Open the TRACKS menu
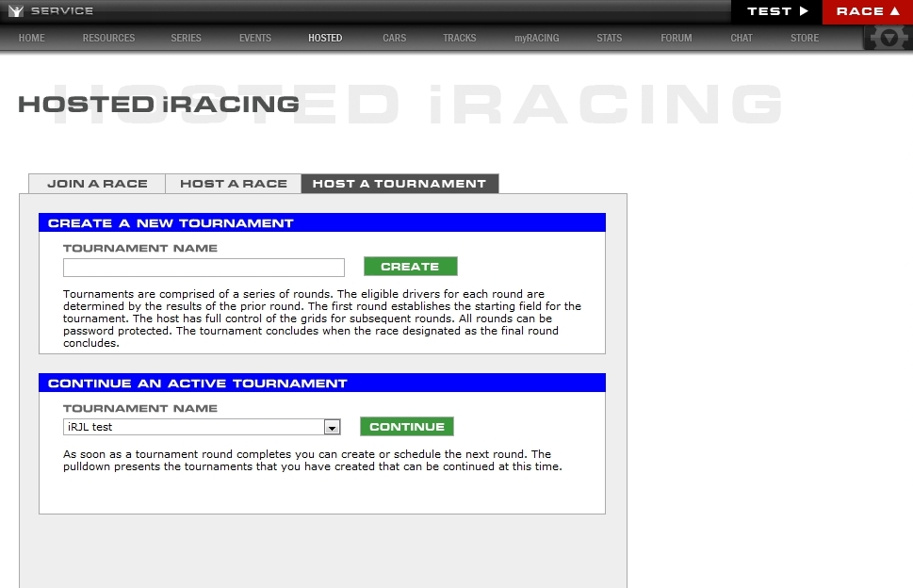The image size is (913, 588). click(x=460, y=38)
